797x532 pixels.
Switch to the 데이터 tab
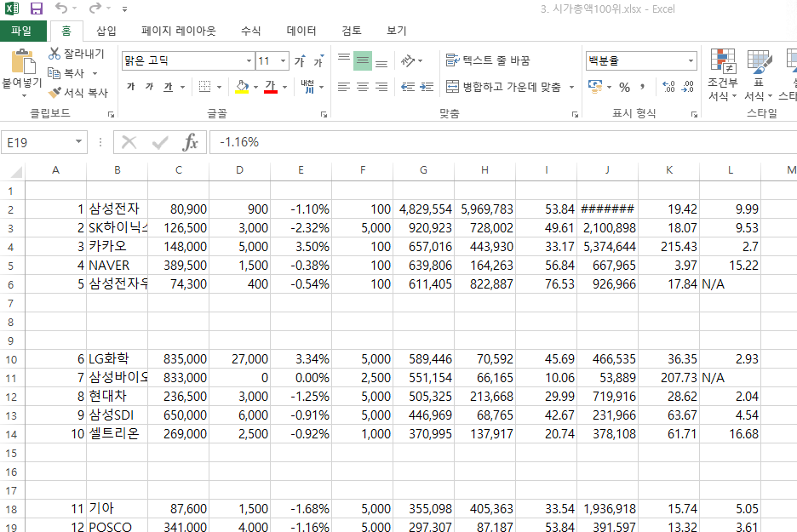pos(301,31)
